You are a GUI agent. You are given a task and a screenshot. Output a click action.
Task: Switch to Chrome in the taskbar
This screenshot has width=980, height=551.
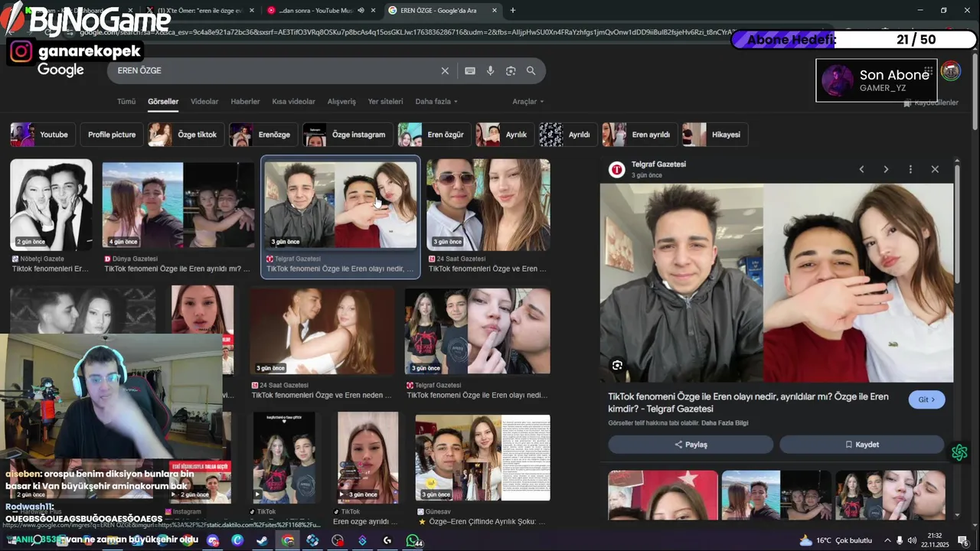point(287,540)
